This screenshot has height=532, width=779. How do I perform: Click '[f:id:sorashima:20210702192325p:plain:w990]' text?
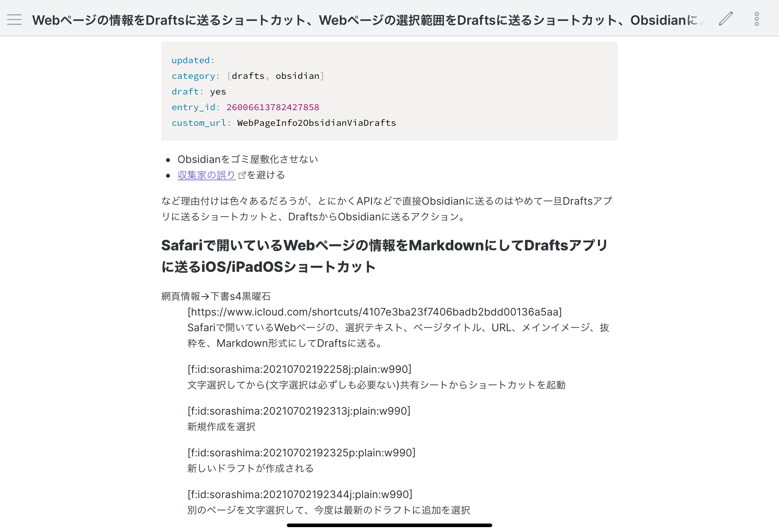click(301, 452)
